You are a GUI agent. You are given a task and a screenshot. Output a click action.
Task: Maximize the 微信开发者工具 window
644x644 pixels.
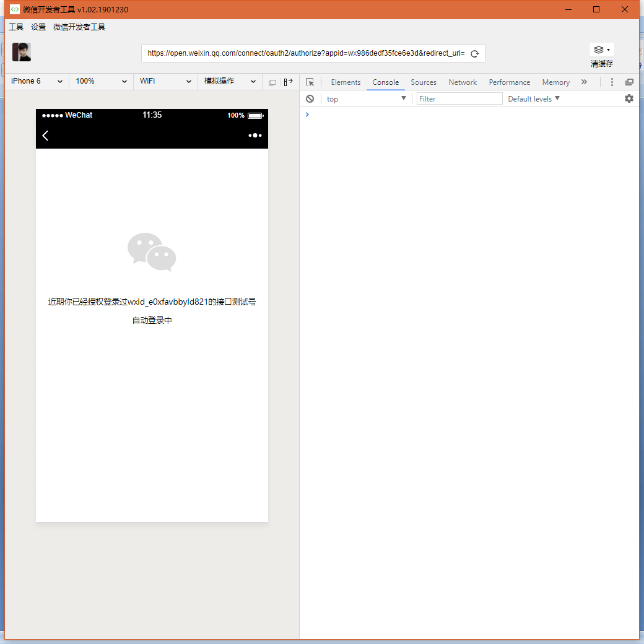tap(596, 9)
